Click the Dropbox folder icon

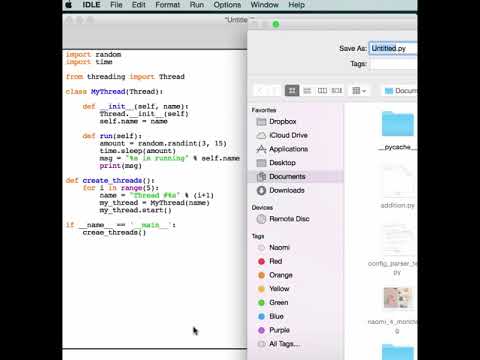point(261,122)
